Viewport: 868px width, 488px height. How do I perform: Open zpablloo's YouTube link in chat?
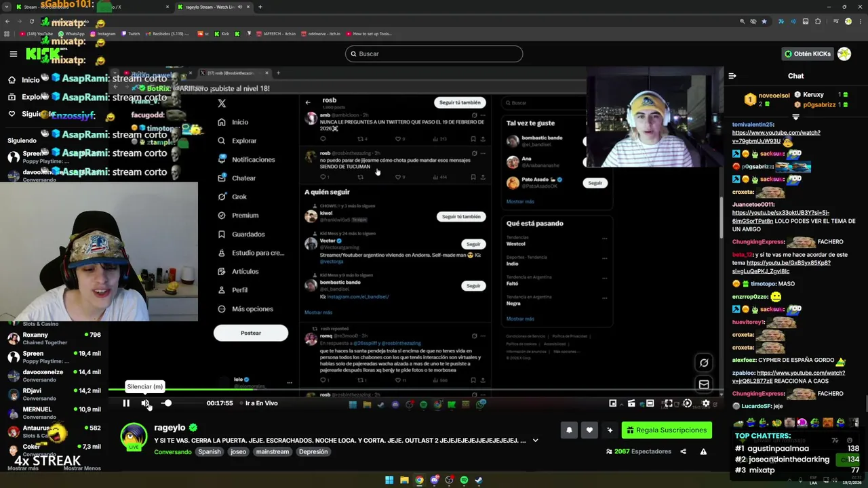pos(789,377)
